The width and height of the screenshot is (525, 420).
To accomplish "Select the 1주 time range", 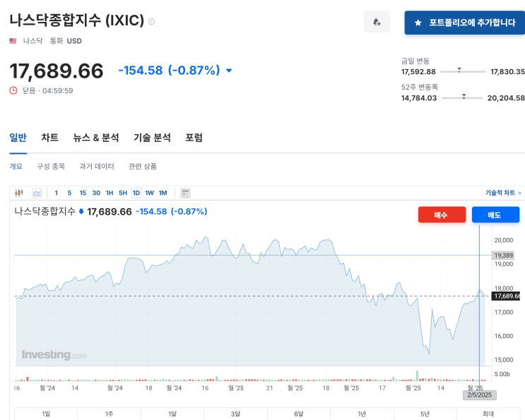I will pos(109,414).
